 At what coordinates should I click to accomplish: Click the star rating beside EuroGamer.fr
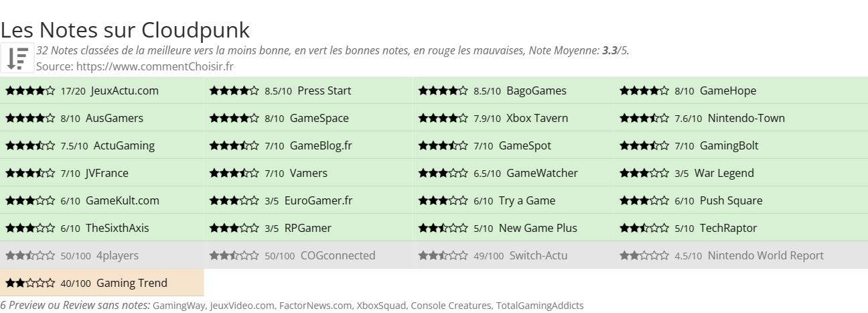[234, 200]
